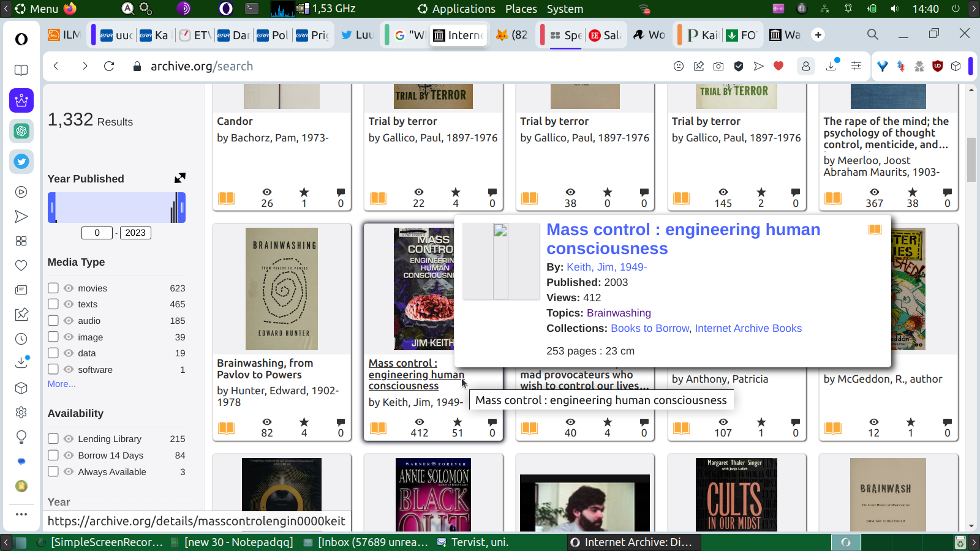The image size is (980, 551).
Task: Open extensions cube icon in sidebar
Action: pos(21,388)
